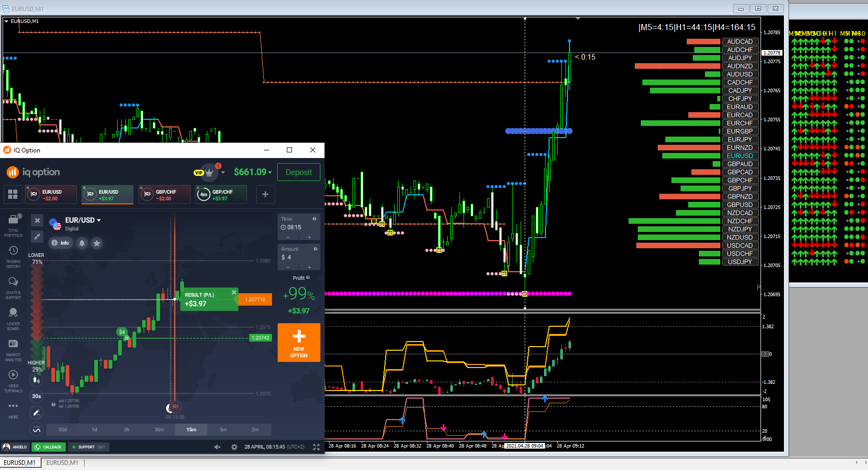
Task: Open the 30s candle interval selector
Action: pyautogui.click(x=36, y=396)
